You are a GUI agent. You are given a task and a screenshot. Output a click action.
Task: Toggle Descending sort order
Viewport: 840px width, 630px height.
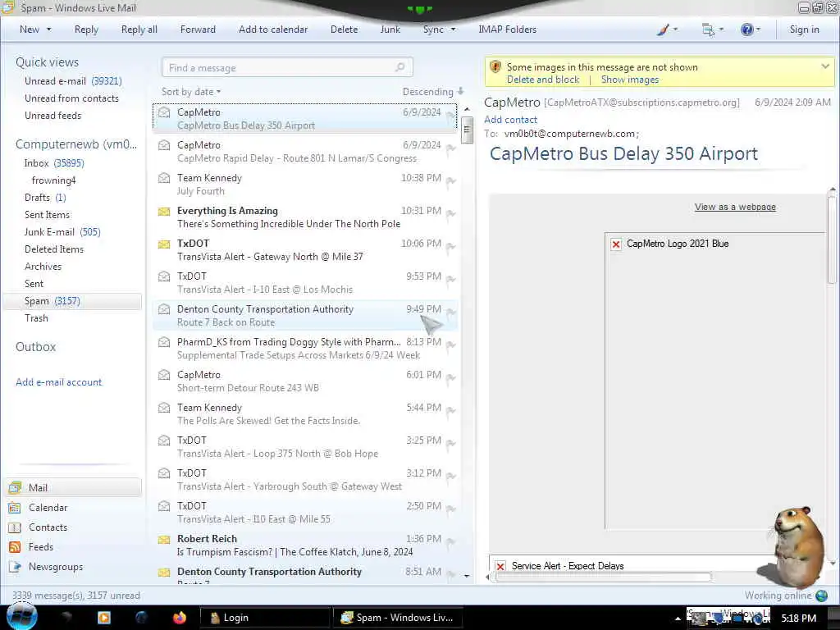click(x=433, y=92)
